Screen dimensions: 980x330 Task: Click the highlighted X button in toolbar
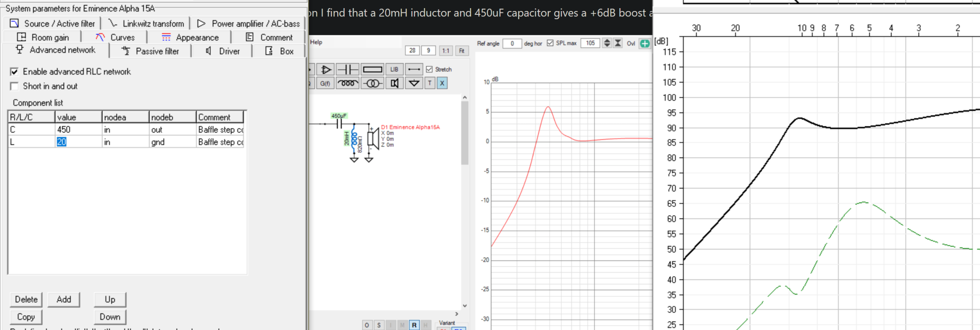click(x=442, y=83)
